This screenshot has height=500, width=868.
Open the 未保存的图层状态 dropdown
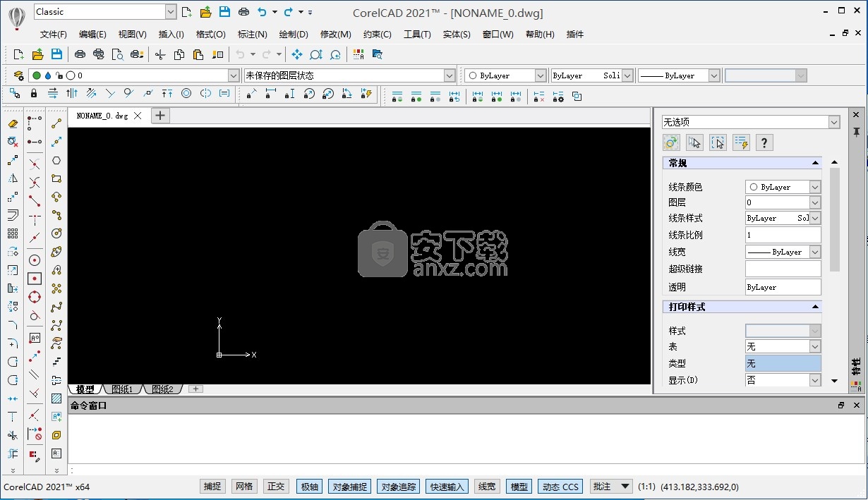450,75
